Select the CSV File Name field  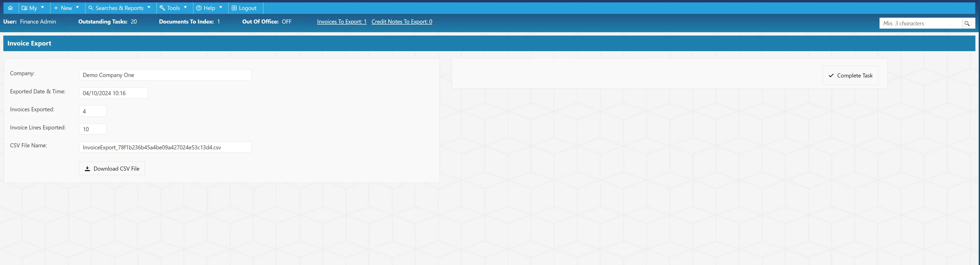point(165,147)
